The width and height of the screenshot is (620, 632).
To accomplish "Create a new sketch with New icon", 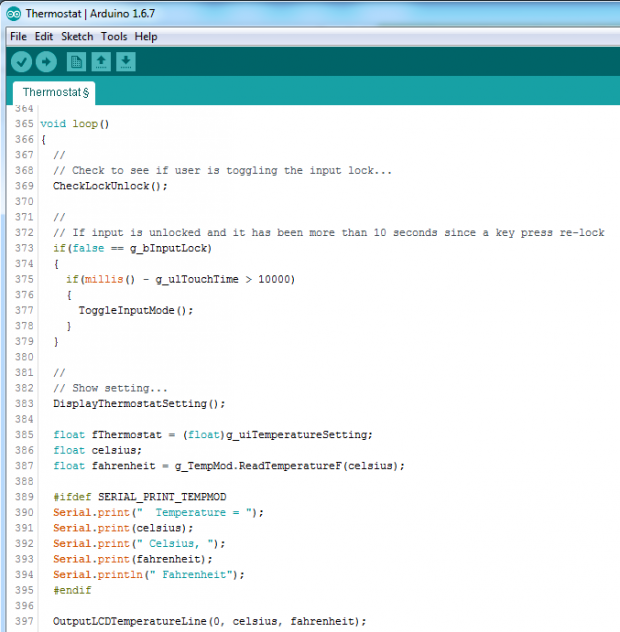I will [x=76, y=62].
